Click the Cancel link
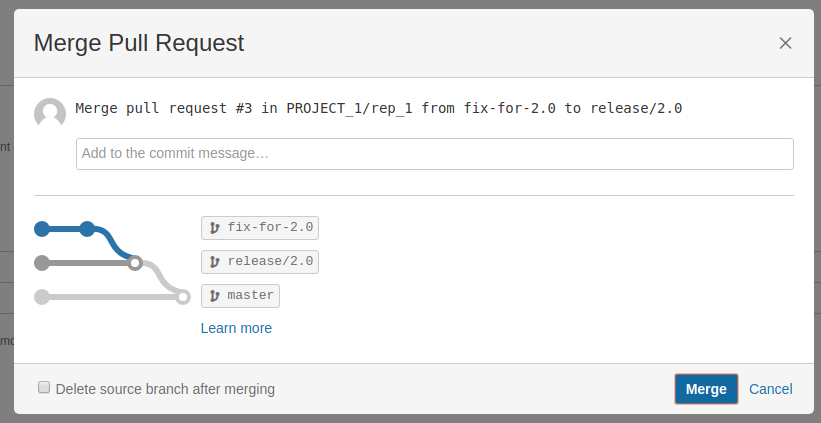821x423 pixels. [x=770, y=389]
